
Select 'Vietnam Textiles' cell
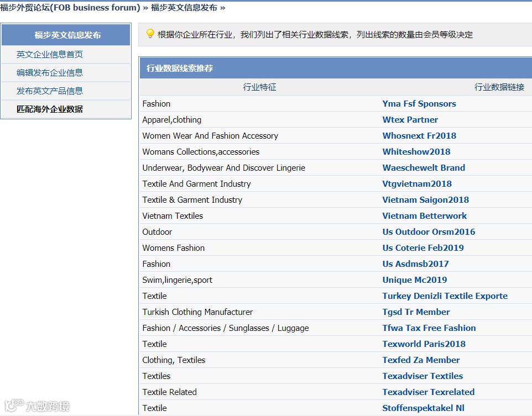pyautogui.click(x=173, y=215)
